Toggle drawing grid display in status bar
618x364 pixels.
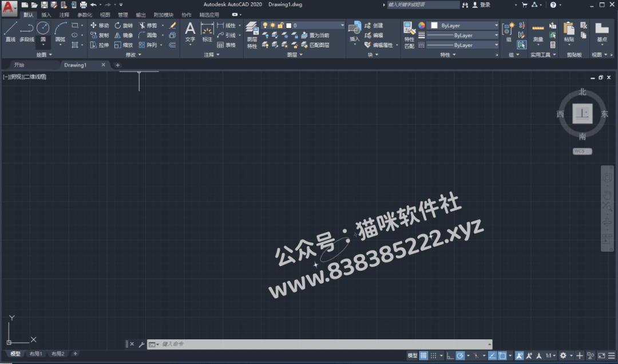[x=423, y=355]
